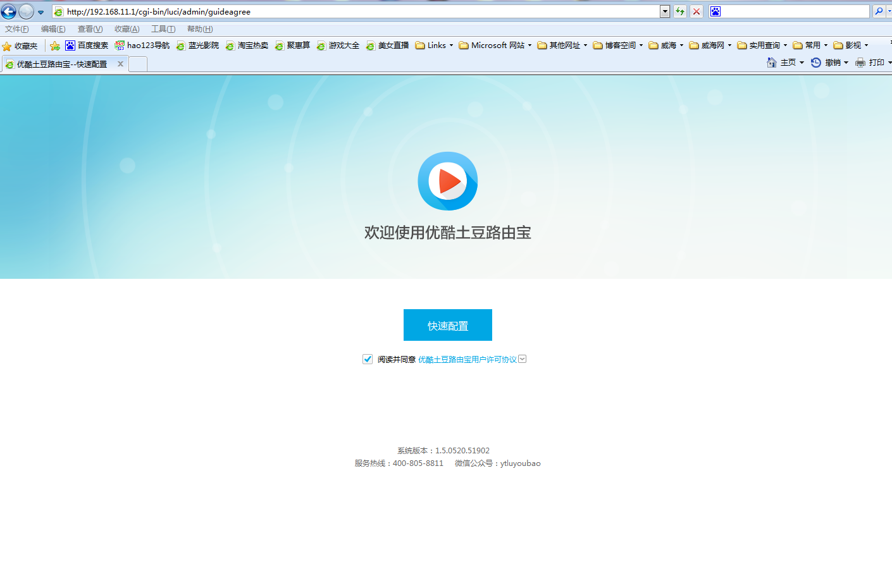Click the 服务热线:400-805-8811 text
This screenshot has width=892, height=588.
[x=399, y=463]
